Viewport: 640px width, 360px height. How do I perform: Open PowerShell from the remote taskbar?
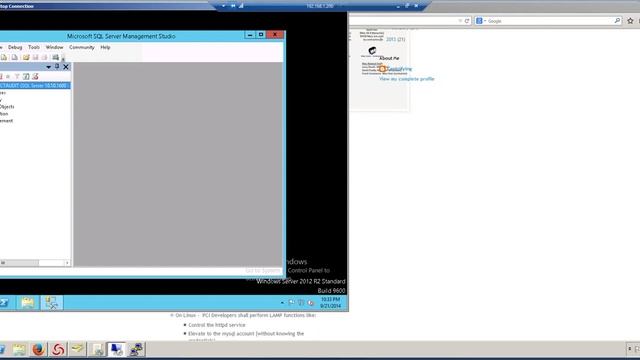point(4,302)
